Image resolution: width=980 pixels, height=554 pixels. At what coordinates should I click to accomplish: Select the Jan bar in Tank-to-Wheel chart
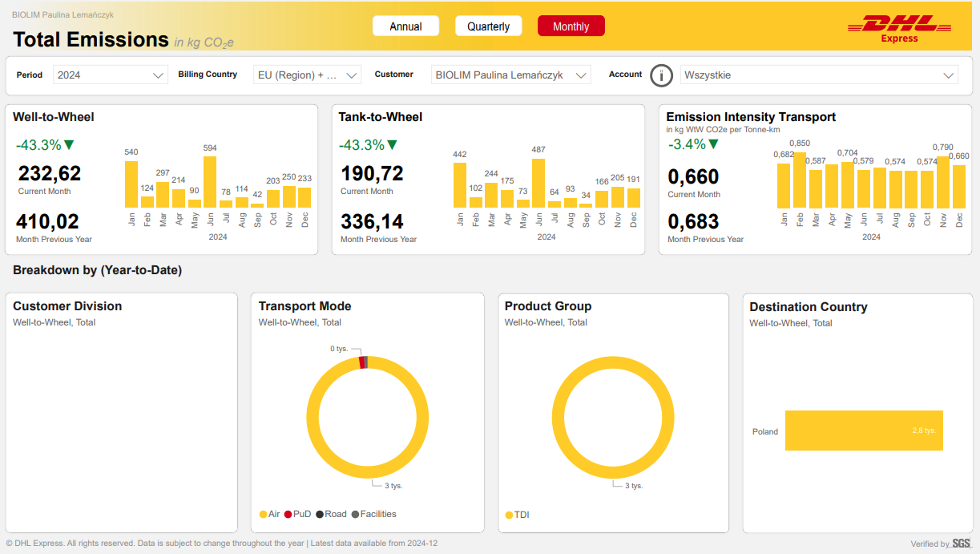(x=460, y=185)
